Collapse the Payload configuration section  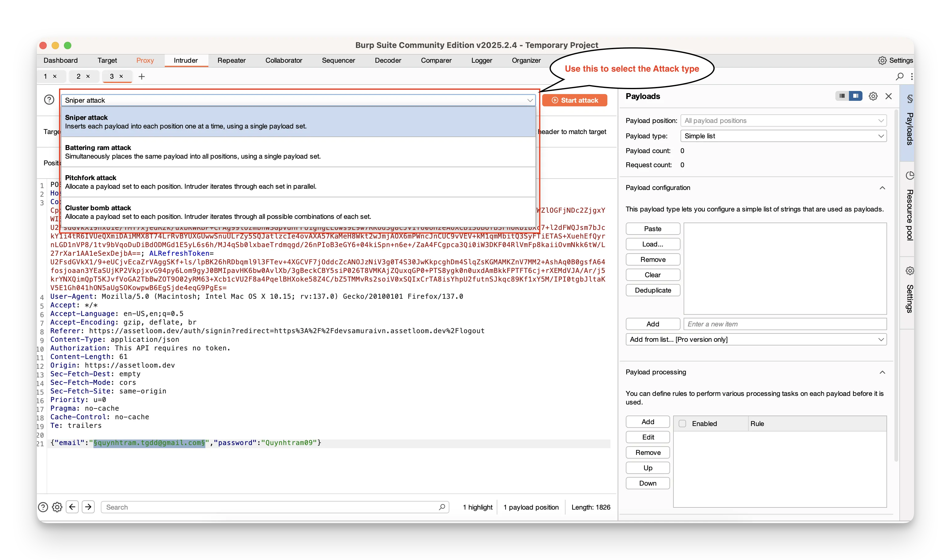tap(882, 188)
